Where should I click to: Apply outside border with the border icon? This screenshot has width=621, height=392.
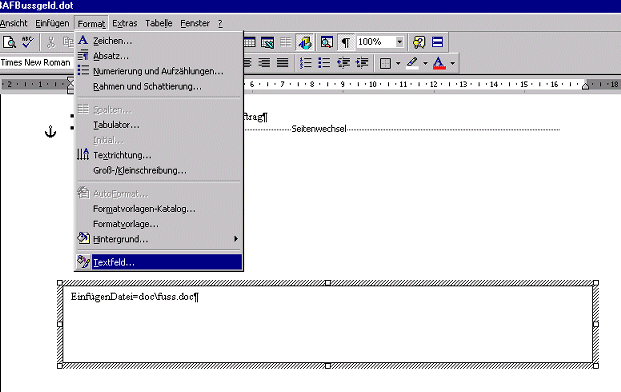tap(385, 63)
